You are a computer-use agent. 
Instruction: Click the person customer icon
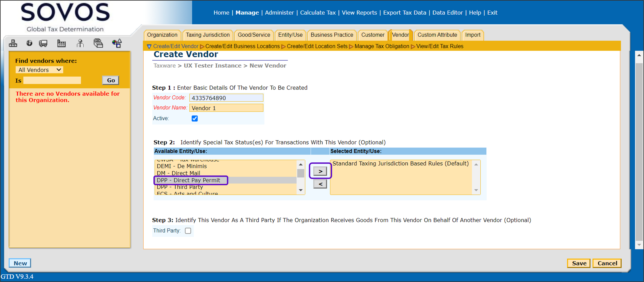[80, 43]
